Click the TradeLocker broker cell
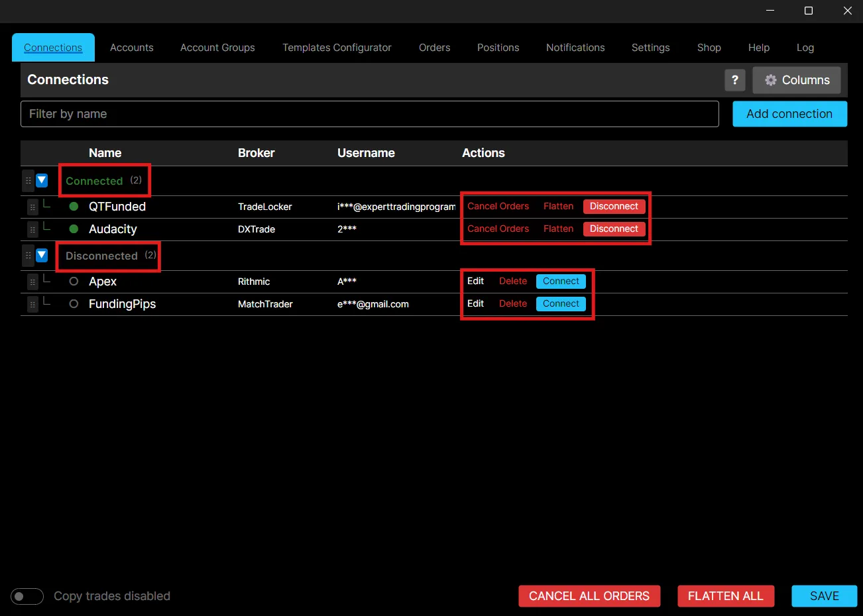Viewport: 863px width, 616px height. (265, 207)
